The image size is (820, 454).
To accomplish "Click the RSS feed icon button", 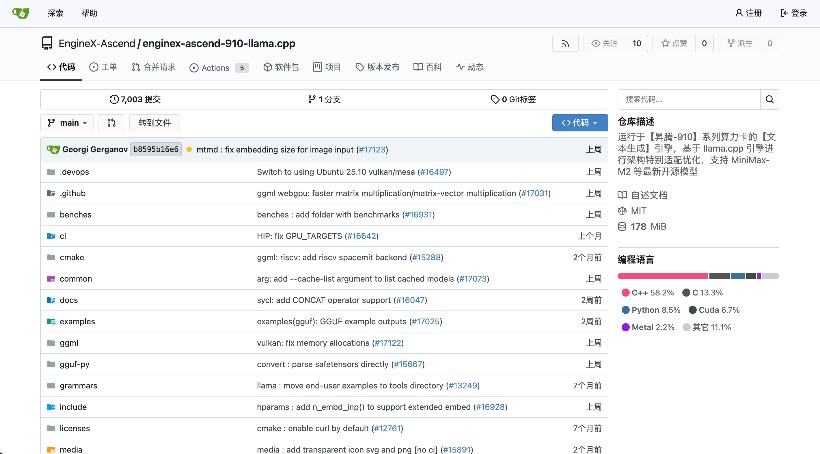I will (565, 44).
